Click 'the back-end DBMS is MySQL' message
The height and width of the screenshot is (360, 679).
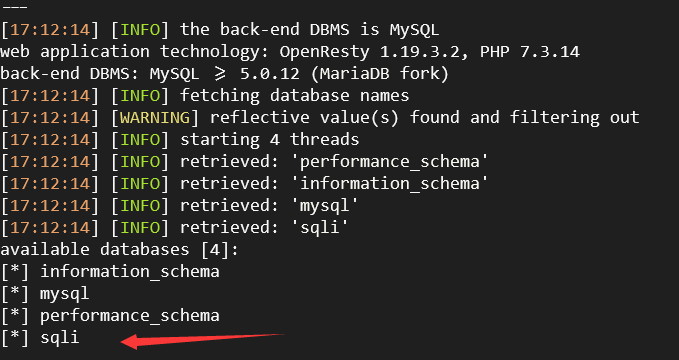pyautogui.click(x=310, y=30)
